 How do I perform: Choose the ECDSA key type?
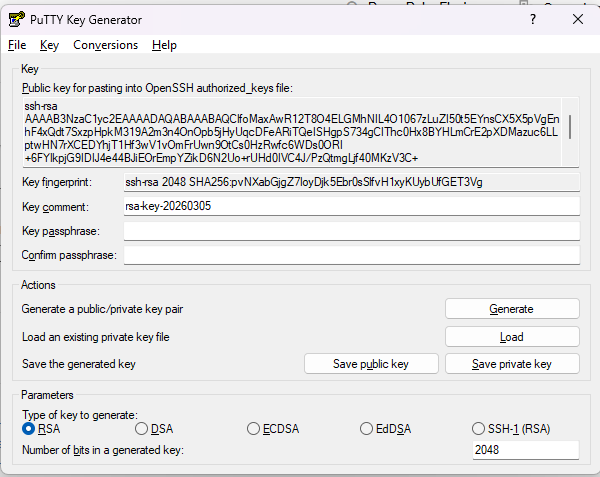[254, 429]
